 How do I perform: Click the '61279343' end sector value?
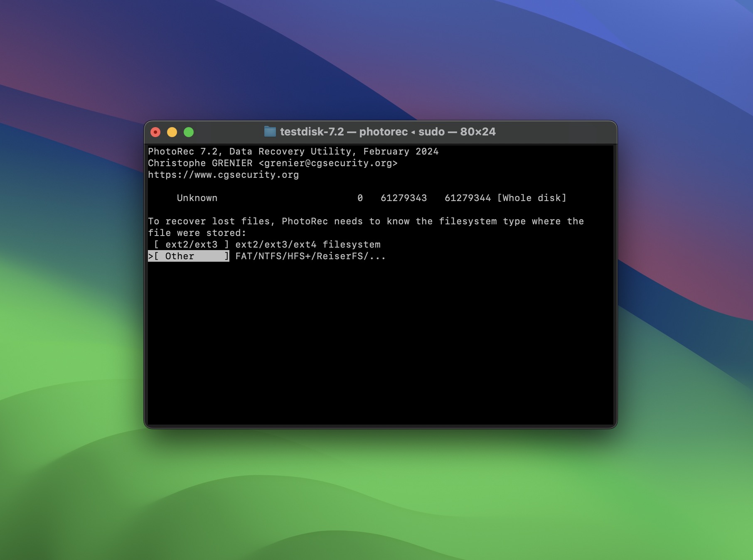pos(404,198)
